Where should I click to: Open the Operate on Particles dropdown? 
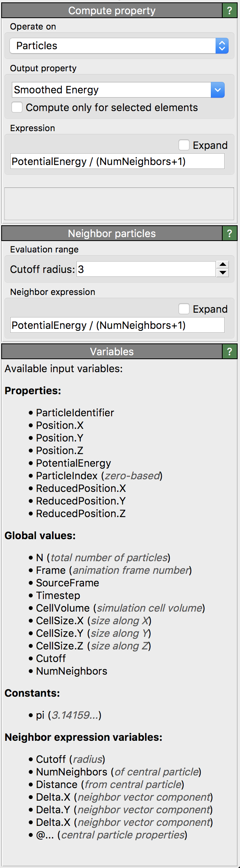pyautogui.click(x=118, y=46)
